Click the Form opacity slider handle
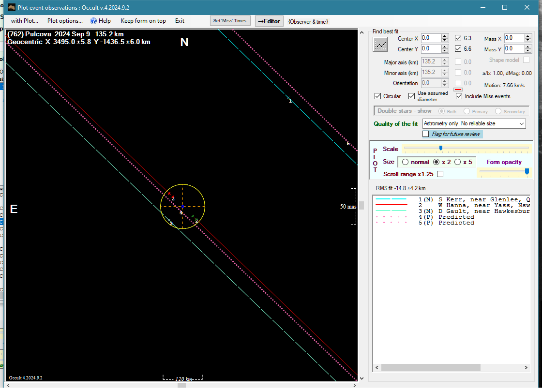 click(x=527, y=171)
